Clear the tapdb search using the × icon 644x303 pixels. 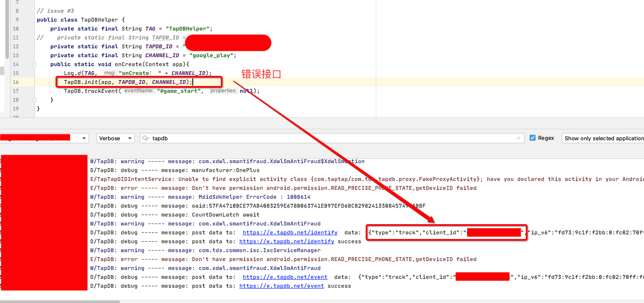click(x=519, y=138)
